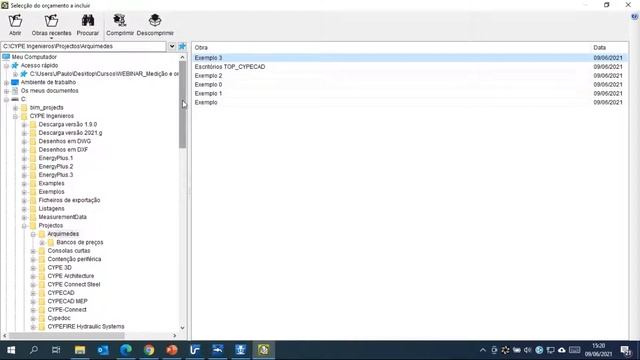Image resolution: width=640 pixels, height=360 pixels.
Task: Click the Descomprimir toolbar icon
Action: (155, 20)
